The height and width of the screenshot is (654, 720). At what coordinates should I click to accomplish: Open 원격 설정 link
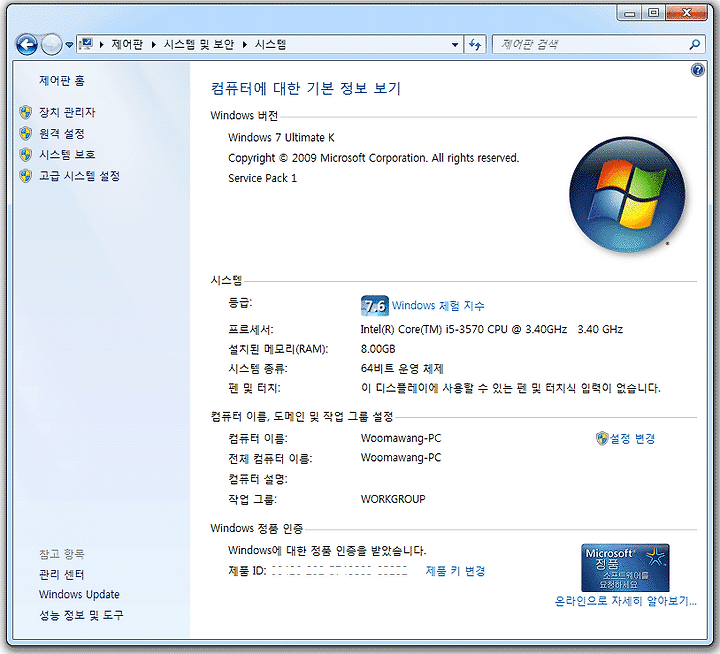coord(62,134)
